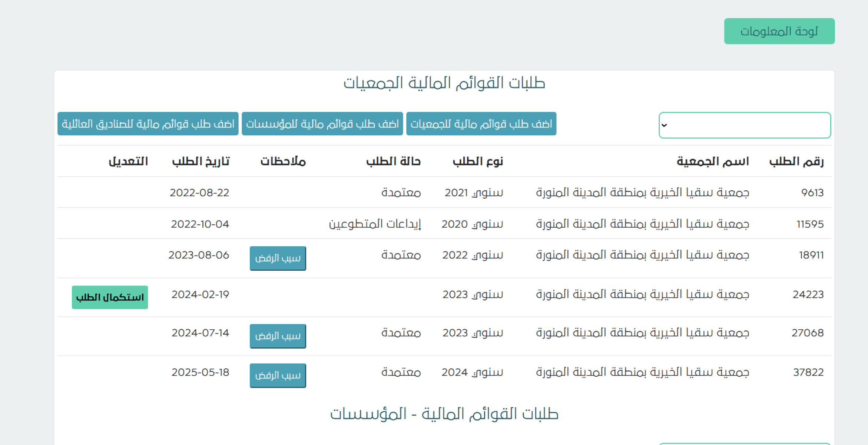Click اضف طلب قوائم مالية للصناديق العائلية button
This screenshot has width=868, height=445.
click(x=148, y=124)
